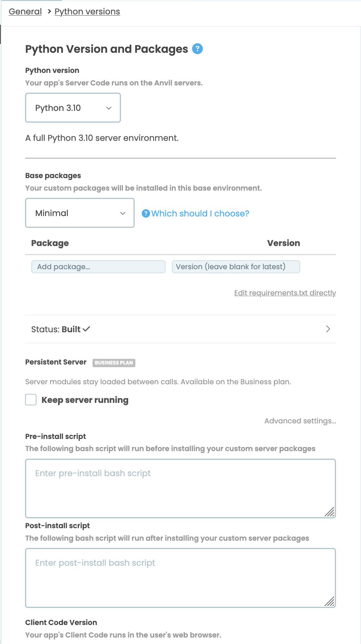Click the question icon before Which should I choose
Image resolution: width=361 pixels, height=644 pixels.
pos(146,213)
